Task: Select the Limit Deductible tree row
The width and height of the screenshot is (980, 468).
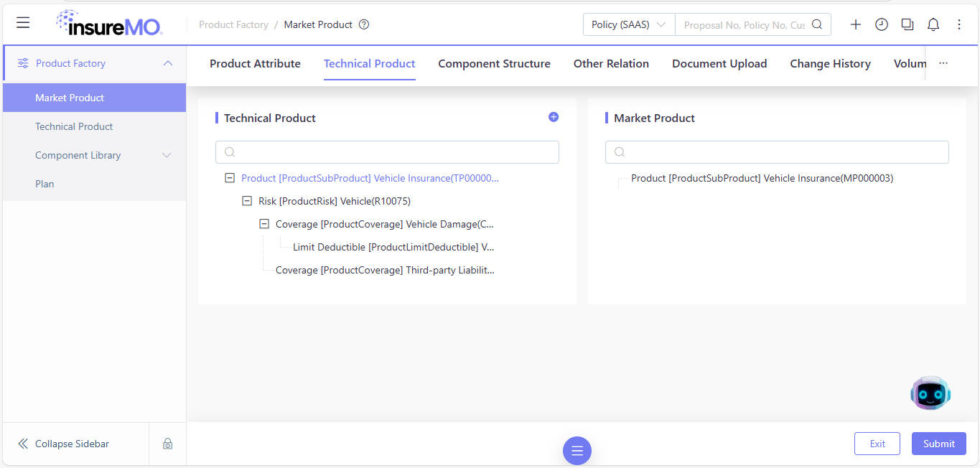Action: point(394,247)
